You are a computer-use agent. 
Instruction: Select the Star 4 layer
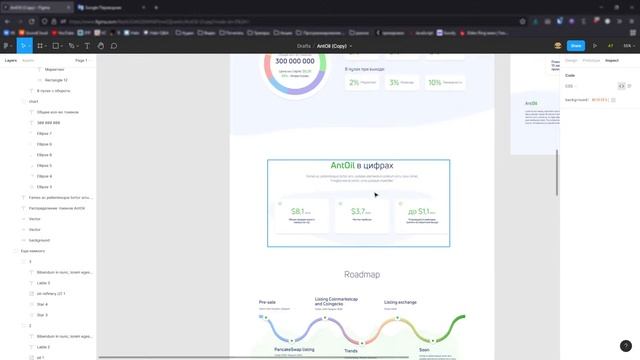click(x=42, y=304)
